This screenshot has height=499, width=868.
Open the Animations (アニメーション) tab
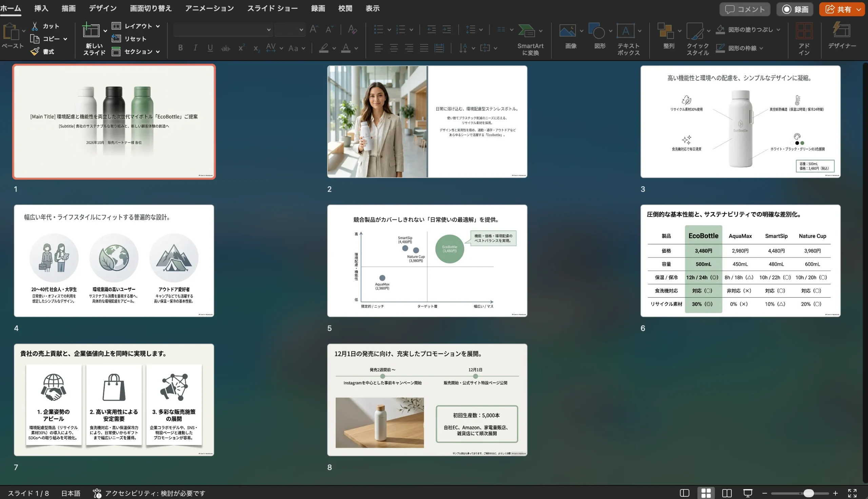click(x=210, y=8)
